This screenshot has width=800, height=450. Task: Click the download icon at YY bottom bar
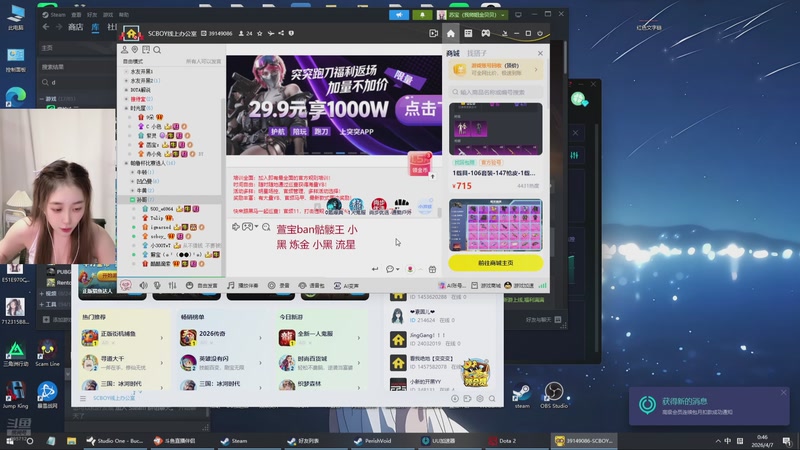[455, 398]
